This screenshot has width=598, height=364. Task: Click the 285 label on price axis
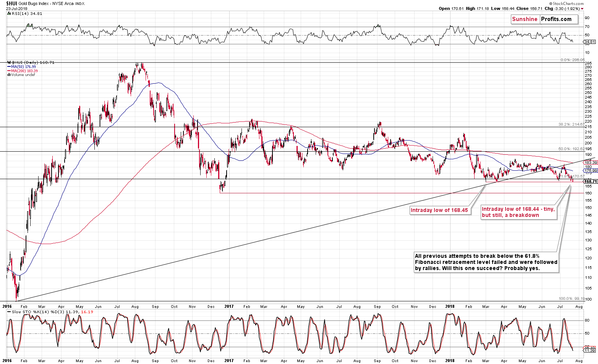click(588, 63)
